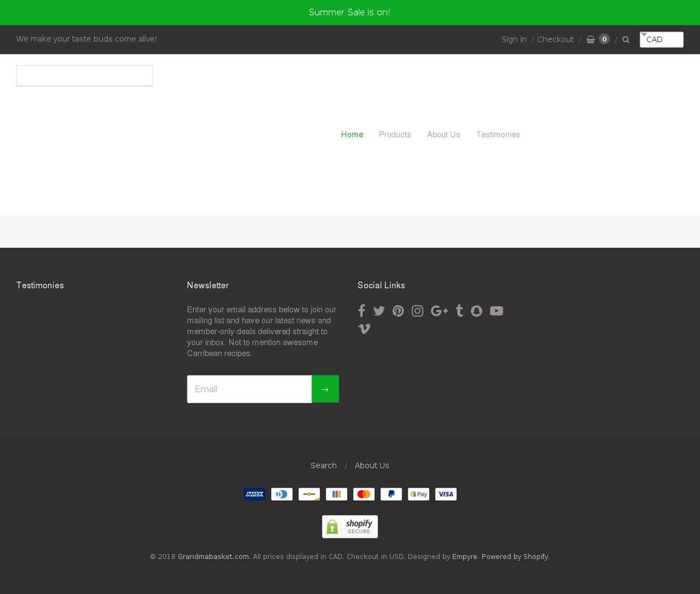The image size is (700, 594).
Task: Click the Newsletter footer heading
Action: click(x=208, y=285)
